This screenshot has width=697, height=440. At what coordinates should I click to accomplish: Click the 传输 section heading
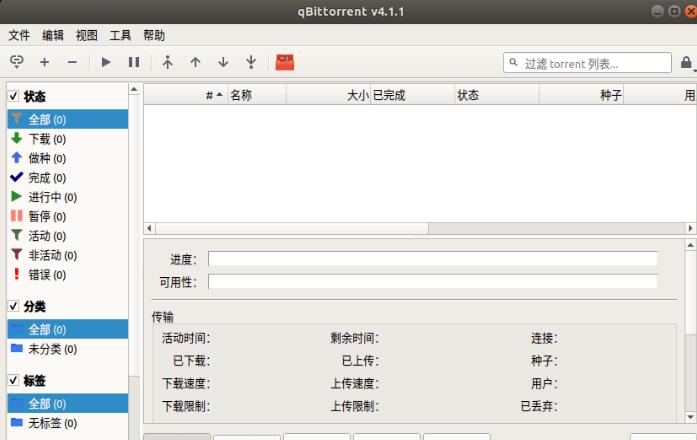[163, 317]
